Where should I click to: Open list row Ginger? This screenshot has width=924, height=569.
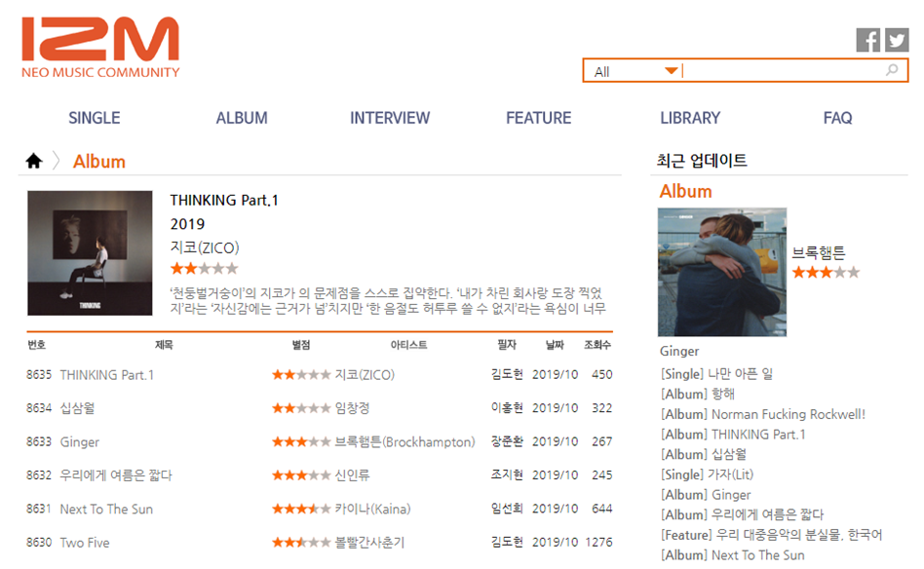pyautogui.click(x=80, y=441)
